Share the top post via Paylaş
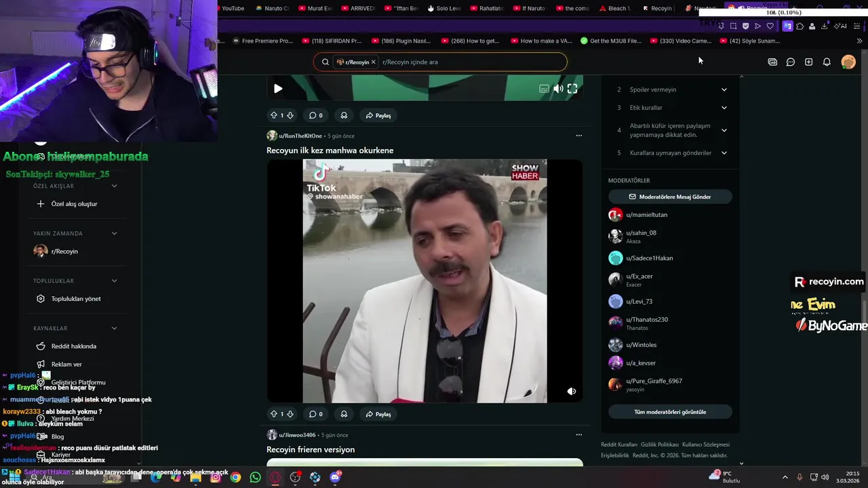Screen dimensions: 868x488 pos(378,115)
